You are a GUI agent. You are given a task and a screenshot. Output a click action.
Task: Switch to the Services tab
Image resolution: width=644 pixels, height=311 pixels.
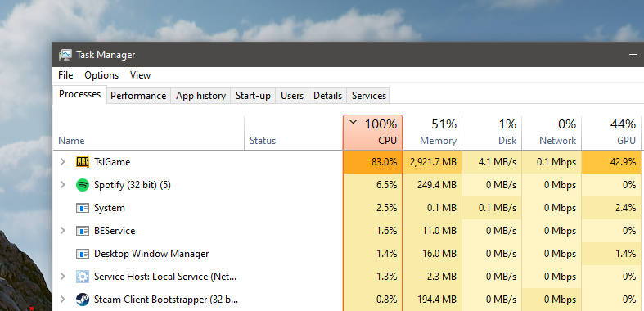click(369, 96)
